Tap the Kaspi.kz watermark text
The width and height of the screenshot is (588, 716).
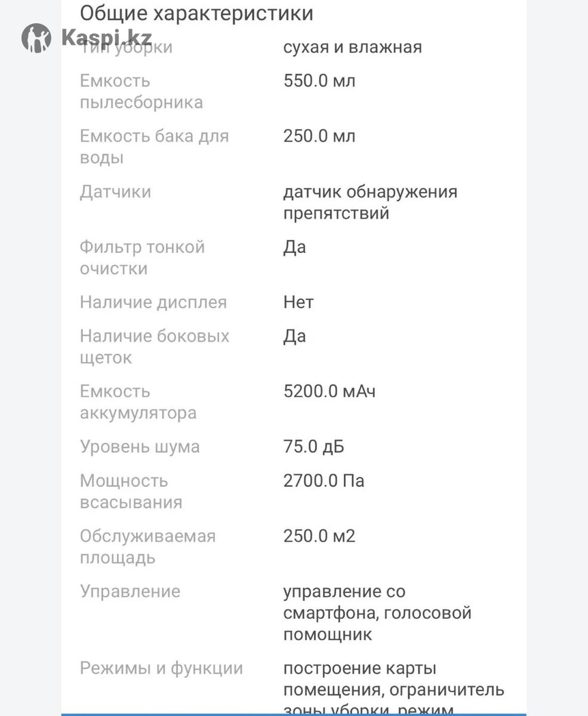[x=106, y=38]
